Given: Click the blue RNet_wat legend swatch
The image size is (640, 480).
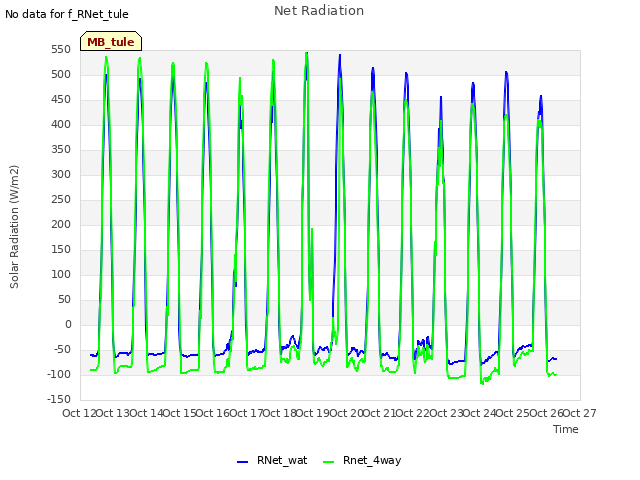Looking at the screenshot, I should pyautogui.click(x=242, y=462).
